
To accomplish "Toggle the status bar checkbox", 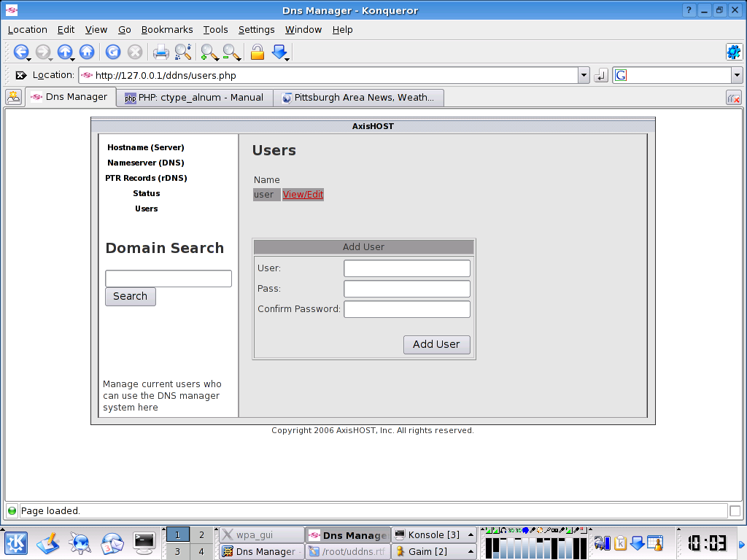I will click(x=735, y=511).
